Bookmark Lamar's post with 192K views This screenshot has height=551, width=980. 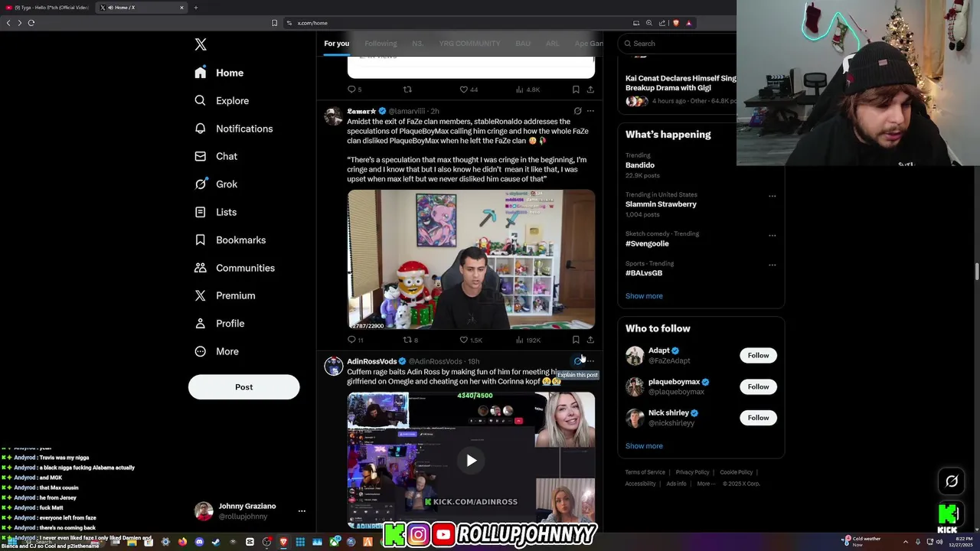click(x=576, y=340)
